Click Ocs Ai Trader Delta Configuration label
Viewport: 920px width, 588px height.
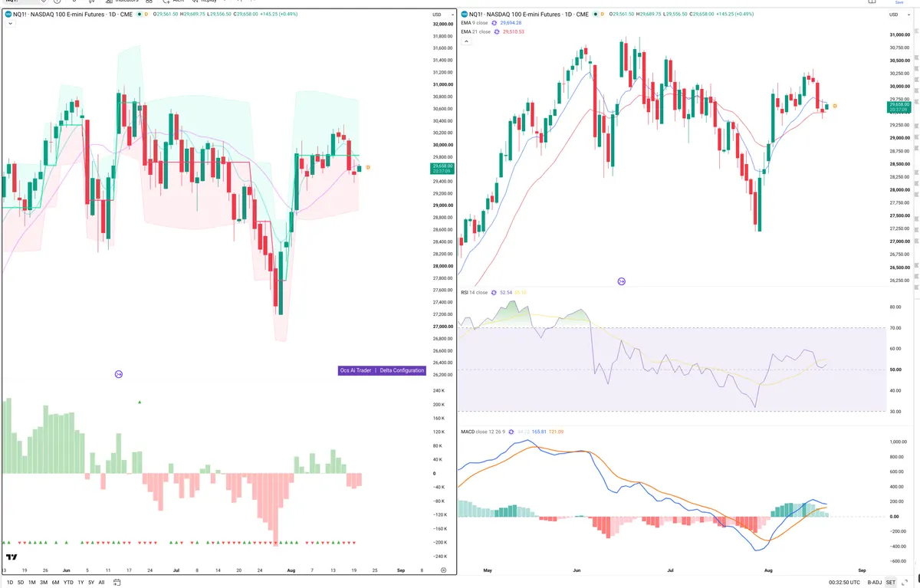coord(382,370)
